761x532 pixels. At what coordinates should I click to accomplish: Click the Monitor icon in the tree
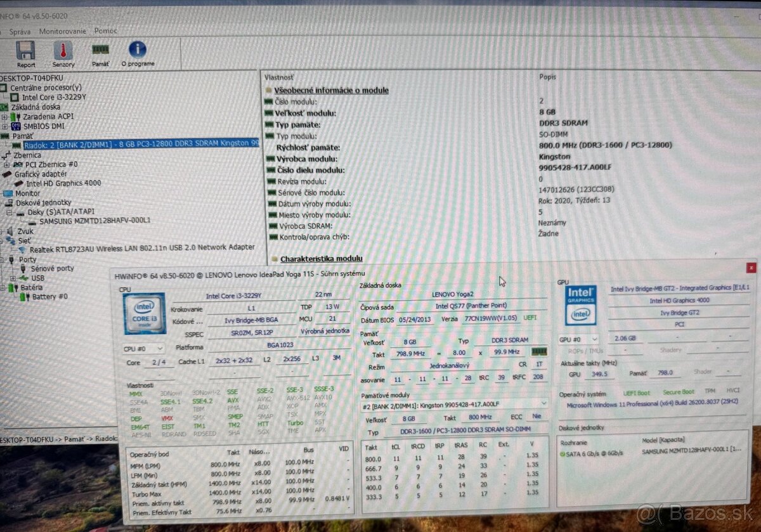pyautogui.click(x=8, y=193)
